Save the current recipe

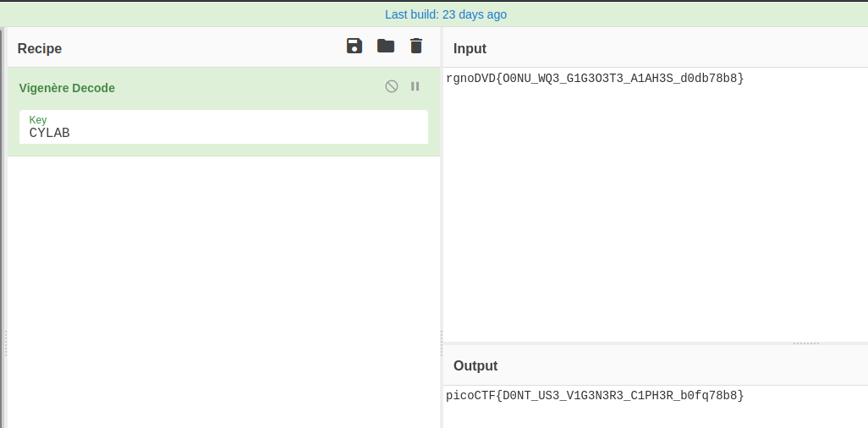(354, 46)
